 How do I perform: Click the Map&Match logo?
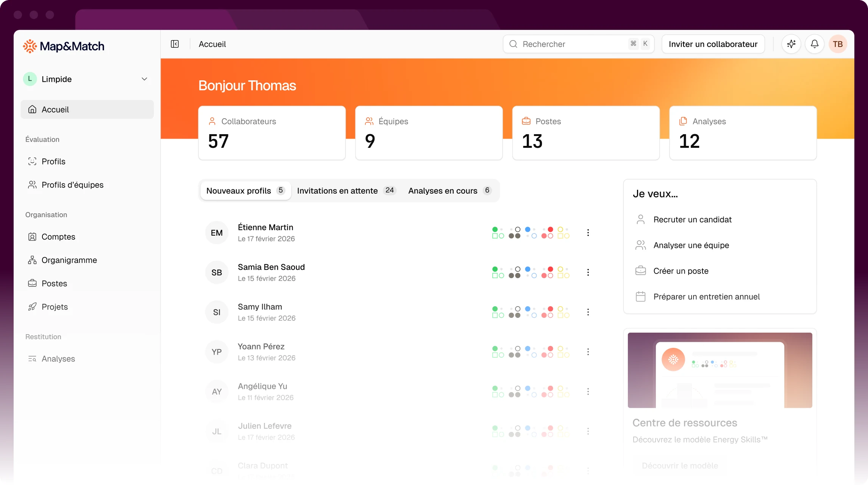click(64, 46)
